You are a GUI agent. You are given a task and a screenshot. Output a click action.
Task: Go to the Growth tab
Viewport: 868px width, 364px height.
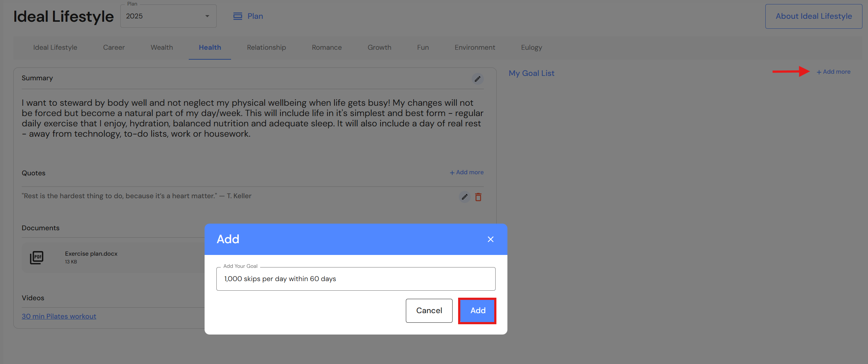[x=379, y=48]
